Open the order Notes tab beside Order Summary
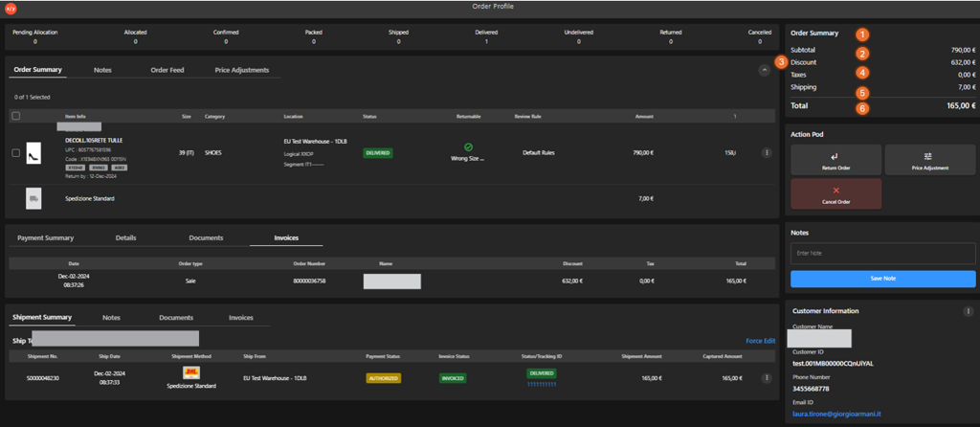980x427 pixels. (102, 70)
